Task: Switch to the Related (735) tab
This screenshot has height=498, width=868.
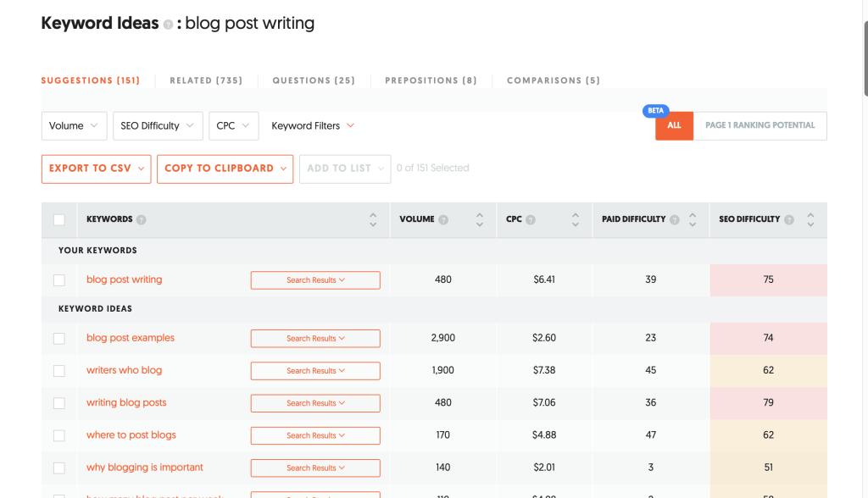Action: click(x=206, y=80)
